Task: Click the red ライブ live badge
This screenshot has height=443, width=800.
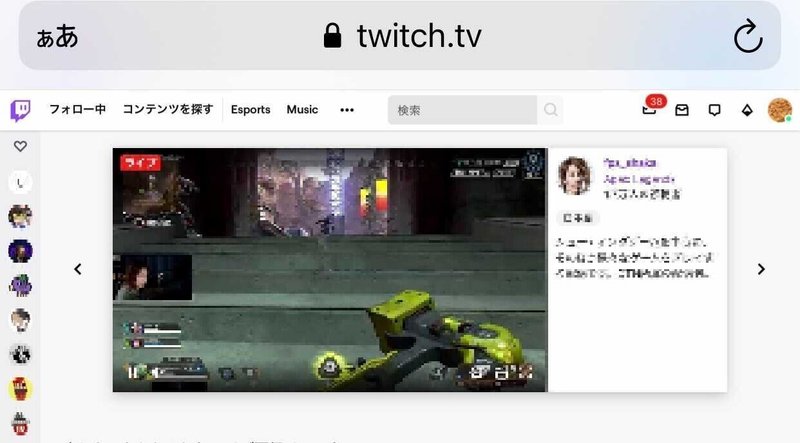Action: (140, 163)
